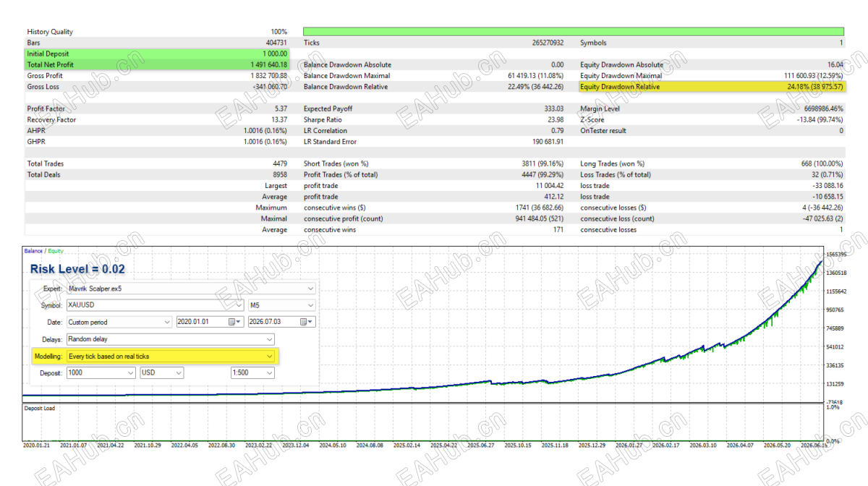Click average consecutive wins value 171
Image resolution: width=868 pixels, height=486 pixels.
click(558, 230)
